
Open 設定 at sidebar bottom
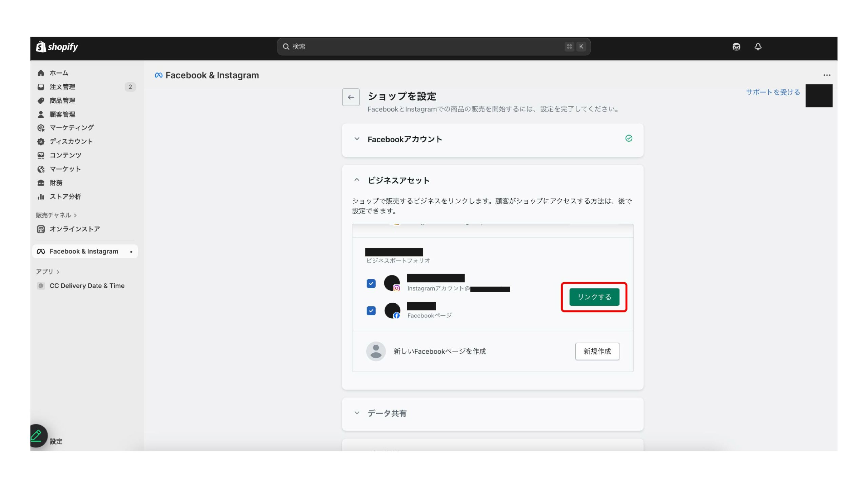point(56,441)
